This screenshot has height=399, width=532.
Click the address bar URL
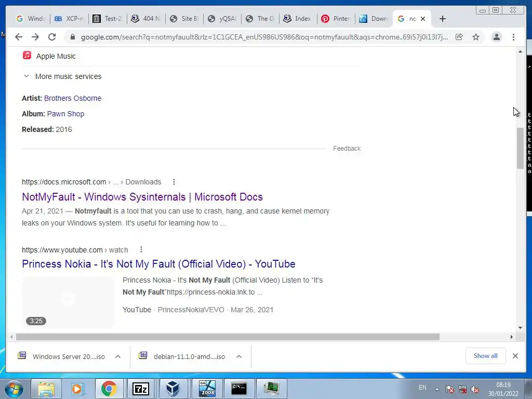coord(264,37)
